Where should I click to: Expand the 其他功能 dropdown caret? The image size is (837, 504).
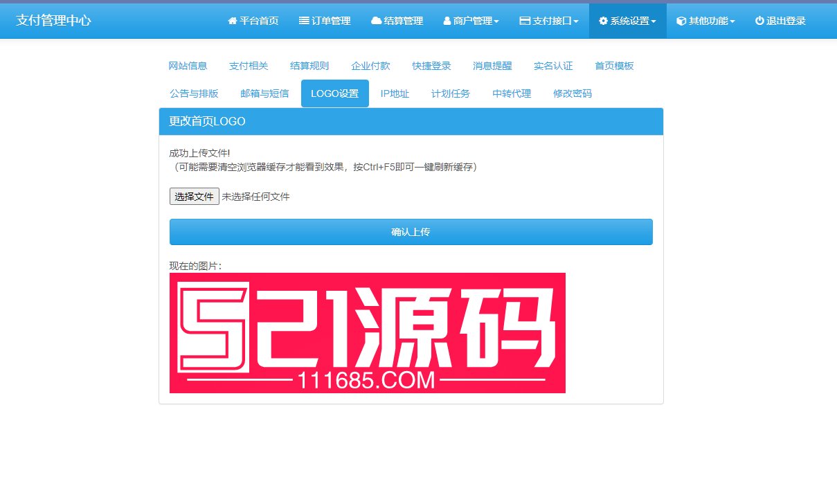tap(732, 21)
